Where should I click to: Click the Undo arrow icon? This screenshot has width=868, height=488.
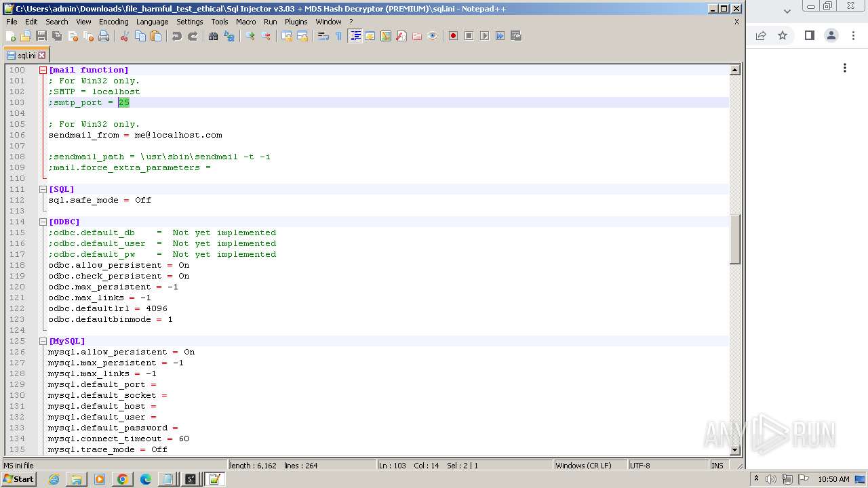point(177,36)
